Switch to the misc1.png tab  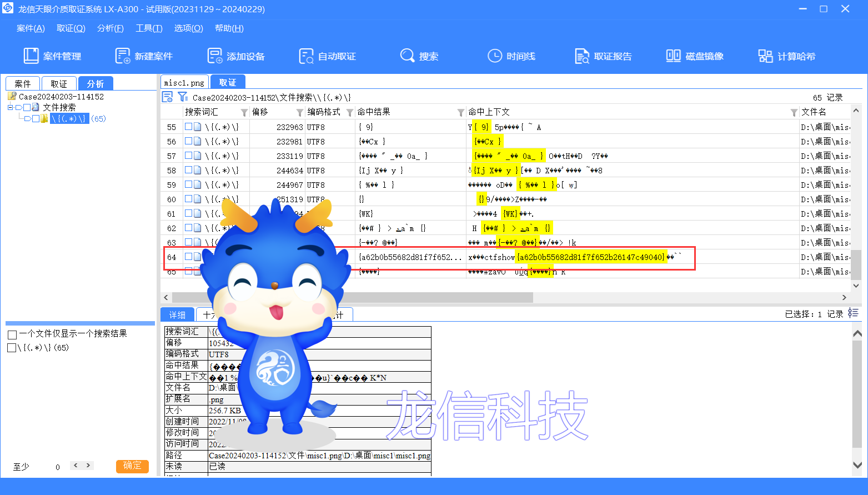[x=184, y=82]
